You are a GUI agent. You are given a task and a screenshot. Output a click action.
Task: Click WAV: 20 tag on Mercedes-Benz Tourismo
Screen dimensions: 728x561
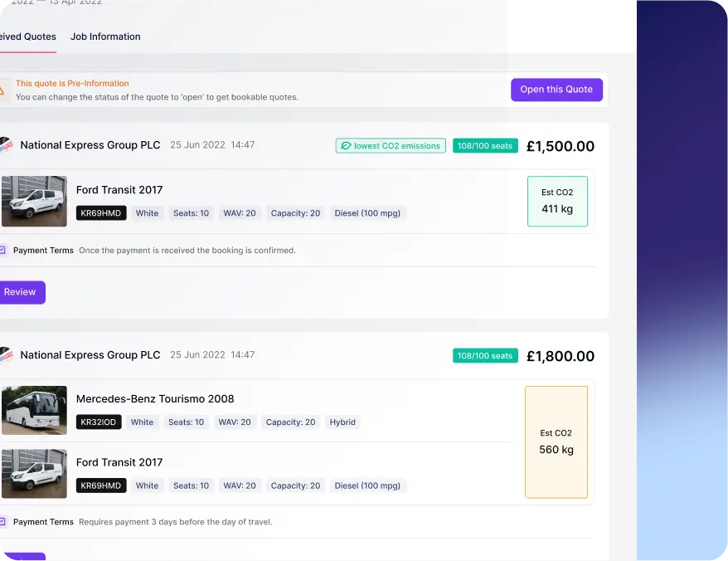click(x=235, y=422)
